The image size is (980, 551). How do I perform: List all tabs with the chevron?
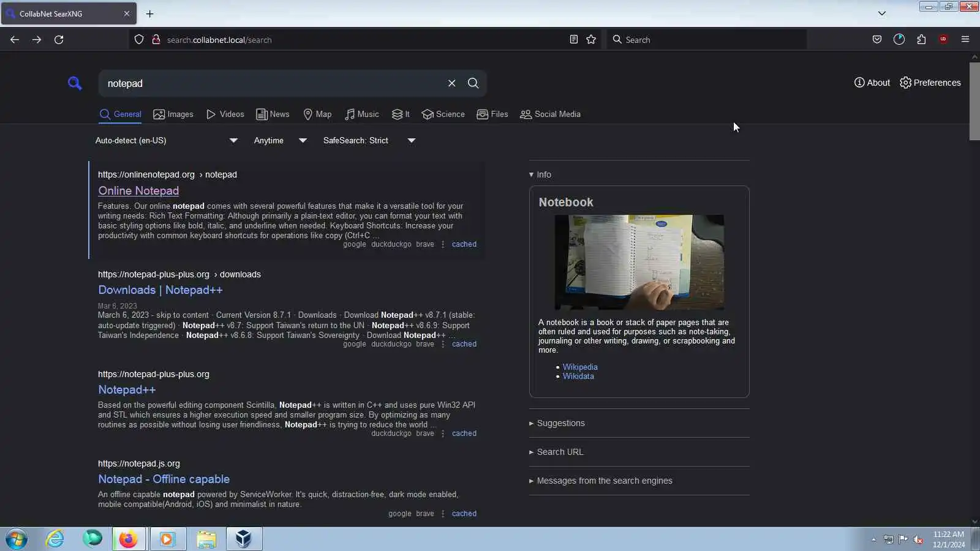coord(882,13)
